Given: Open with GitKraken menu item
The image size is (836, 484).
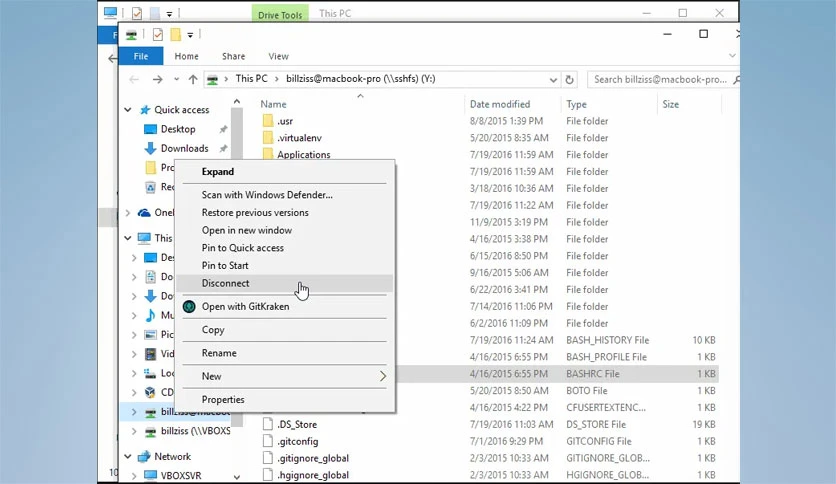Looking at the screenshot, I should click(x=284, y=306).
